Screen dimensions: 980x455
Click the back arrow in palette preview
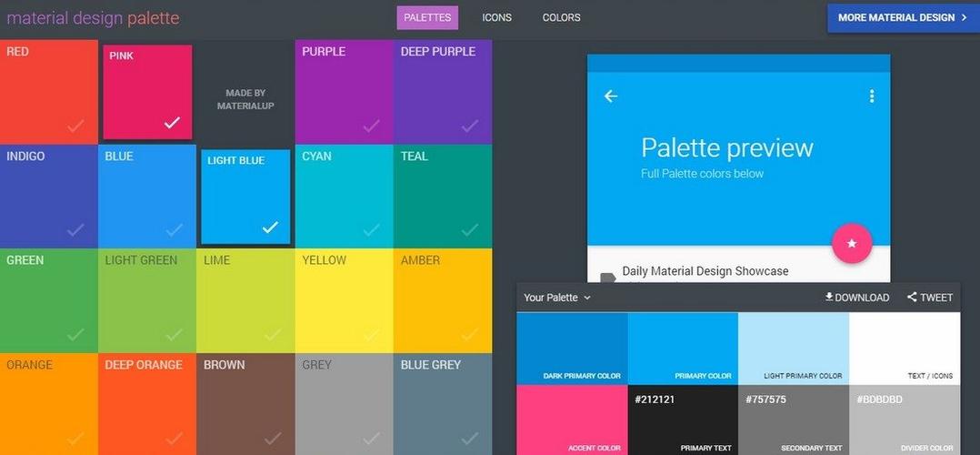click(x=611, y=96)
